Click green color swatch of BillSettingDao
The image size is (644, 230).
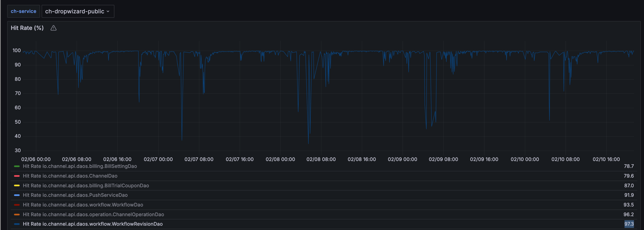(17, 166)
